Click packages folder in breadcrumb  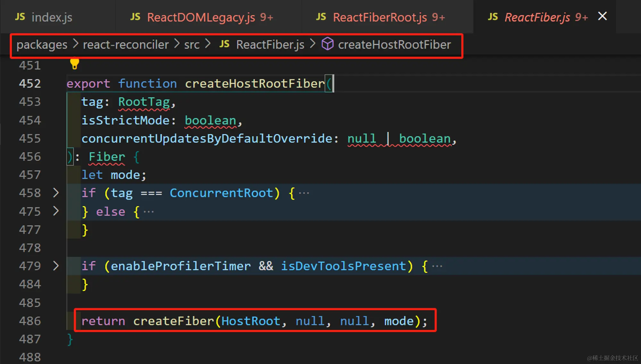click(42, 45)
